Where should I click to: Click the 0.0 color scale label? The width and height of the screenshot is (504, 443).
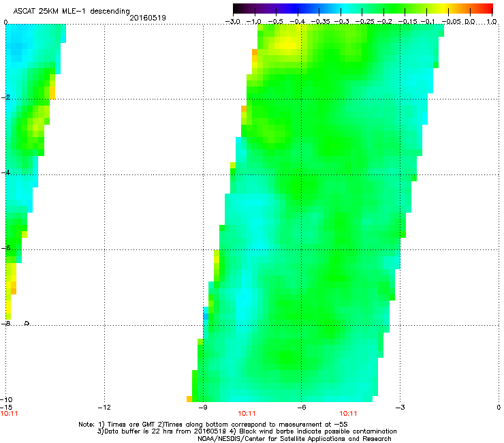tap(470, 22)
